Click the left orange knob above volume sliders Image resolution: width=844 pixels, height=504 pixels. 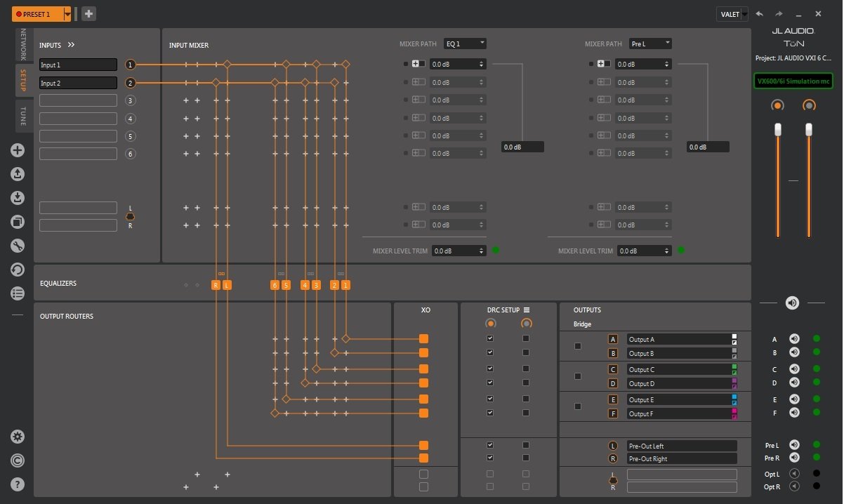(777, 105)
